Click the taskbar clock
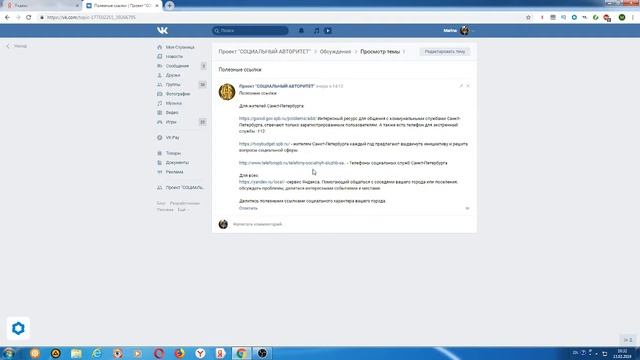 (623, 353)
